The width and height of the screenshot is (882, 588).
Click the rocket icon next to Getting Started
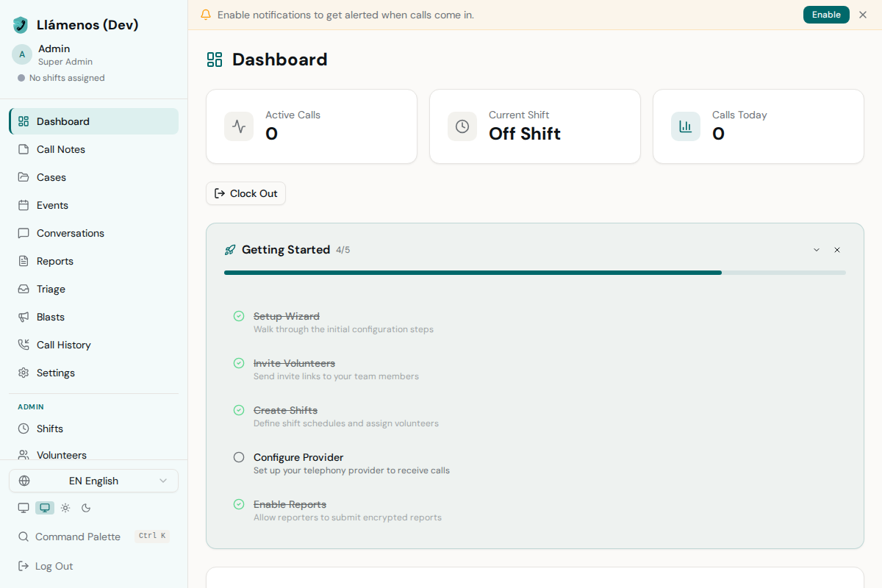click(230, 250)
